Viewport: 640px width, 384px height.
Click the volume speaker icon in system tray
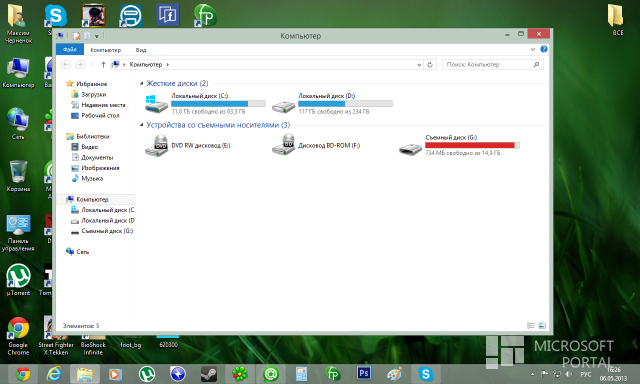(569, 374)
